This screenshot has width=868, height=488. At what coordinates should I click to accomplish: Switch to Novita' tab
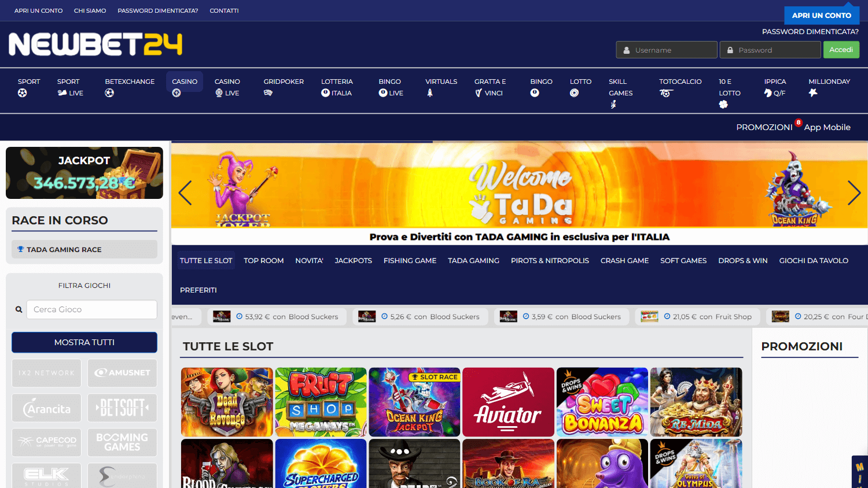coord(310,261)
